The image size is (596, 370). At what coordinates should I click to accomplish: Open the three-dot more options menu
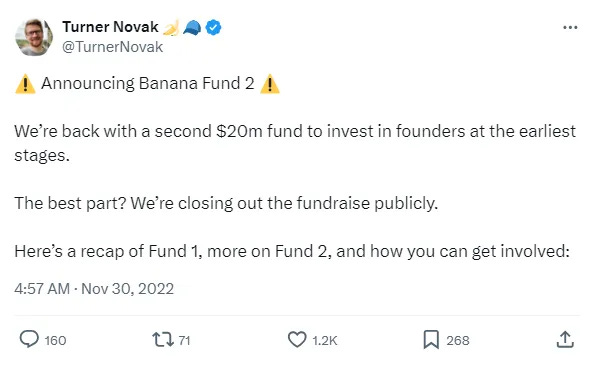coord(570,27)
